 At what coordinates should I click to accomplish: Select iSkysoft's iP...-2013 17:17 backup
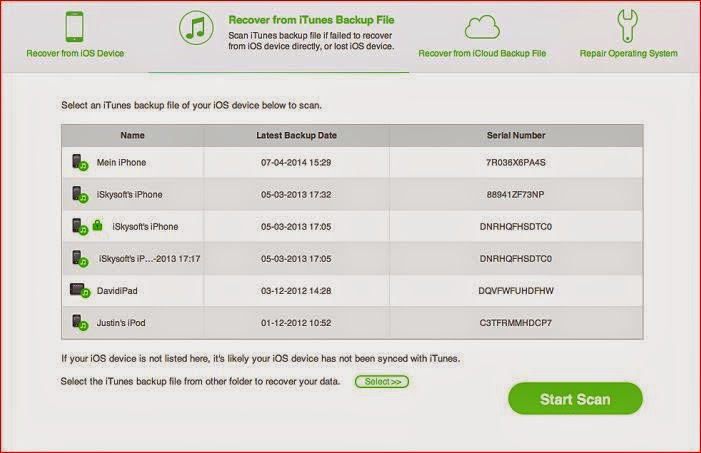[x=352, y=258]
